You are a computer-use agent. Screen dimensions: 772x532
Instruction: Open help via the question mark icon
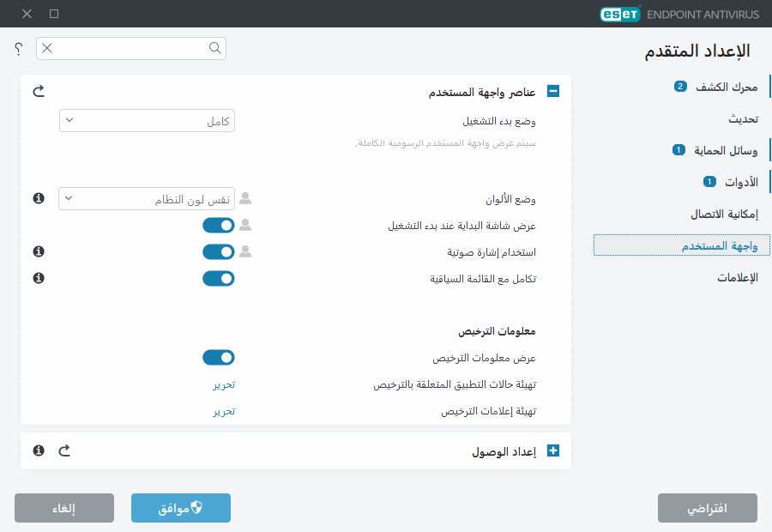tap(16, 49)
